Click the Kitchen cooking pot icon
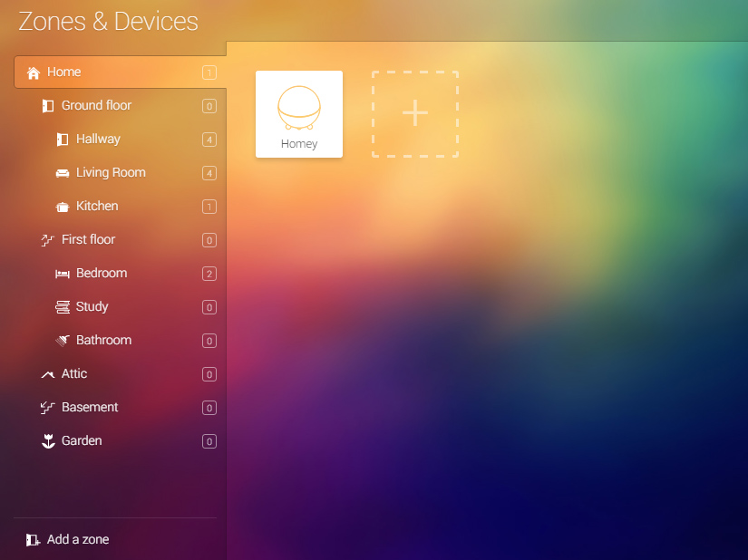 [x=63, y=207]
